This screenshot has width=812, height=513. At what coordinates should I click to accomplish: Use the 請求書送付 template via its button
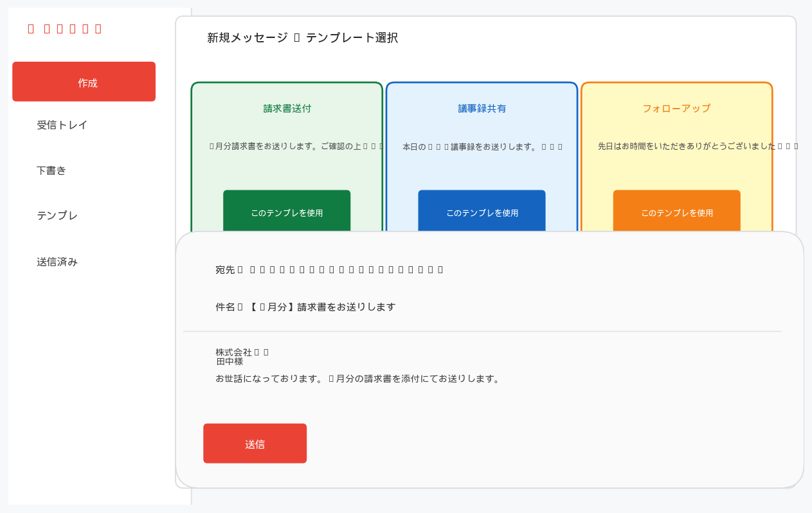pyautogui.click(x=287, y=213)
